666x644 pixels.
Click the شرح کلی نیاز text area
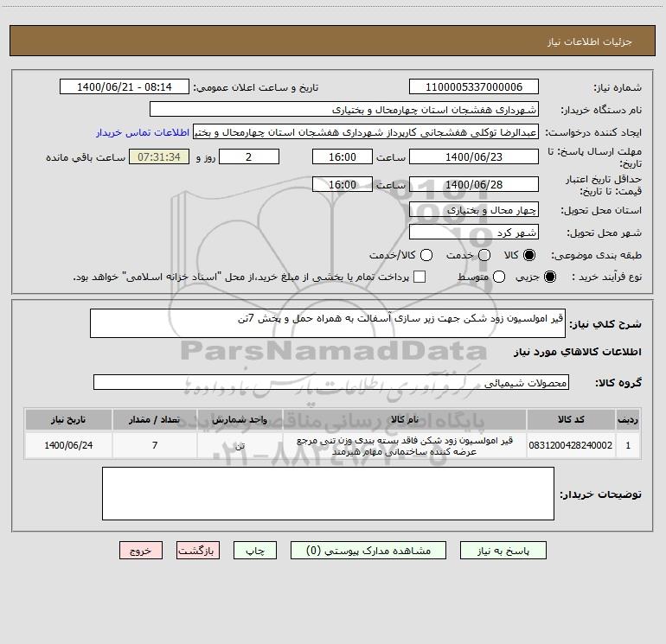(328, 323)
